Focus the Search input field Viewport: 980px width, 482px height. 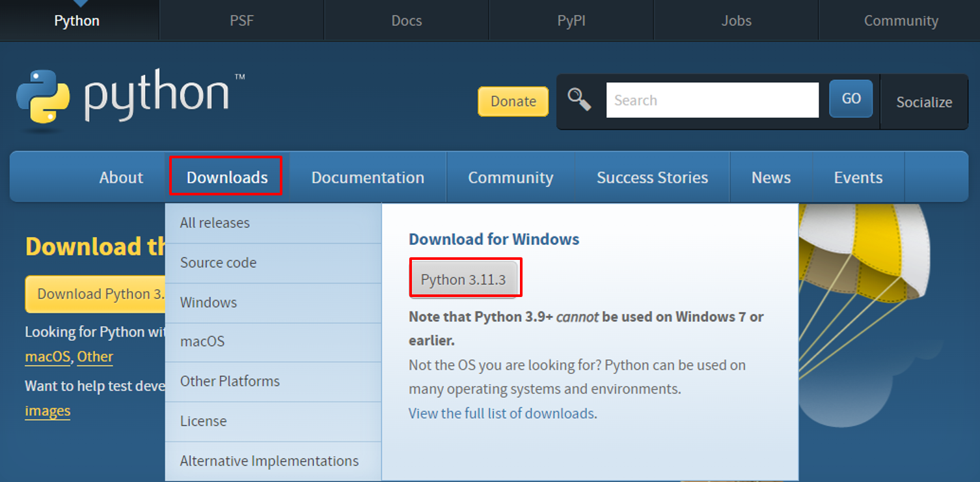pyautogui.click(x=713, y=100)
